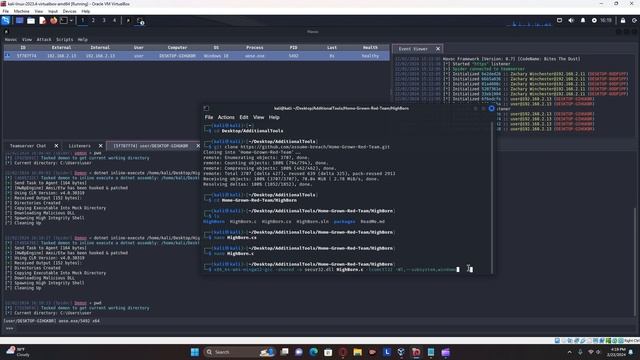
Task: Open Windows taskbar clock and date
Action: (616, 352)
